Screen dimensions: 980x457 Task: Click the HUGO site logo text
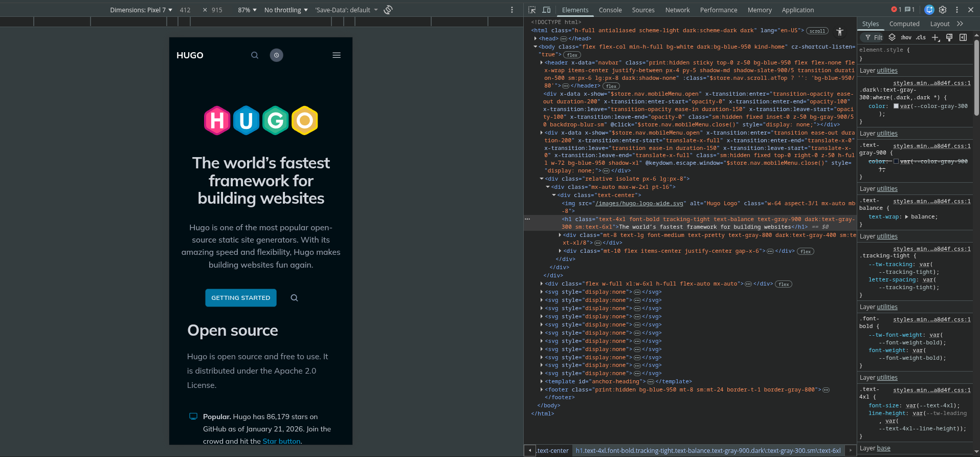[x=190, y=55]
